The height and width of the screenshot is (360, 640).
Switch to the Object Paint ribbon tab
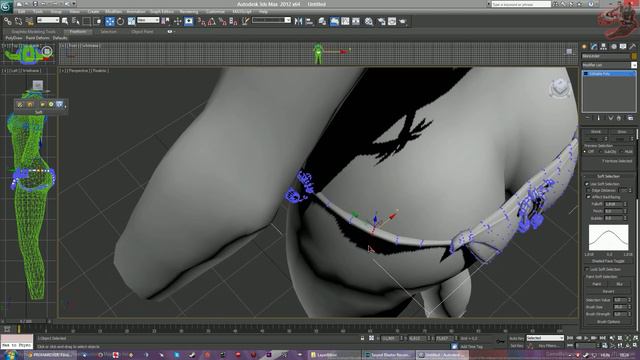[142, 31]
